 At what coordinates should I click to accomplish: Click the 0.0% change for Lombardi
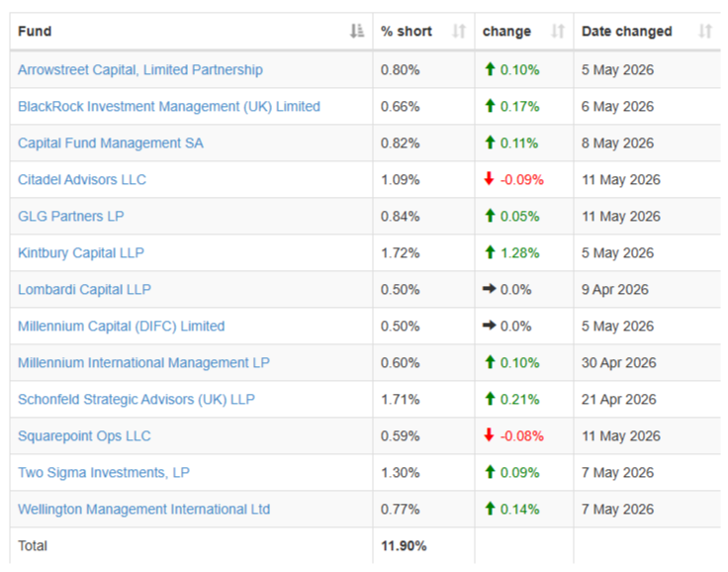pos(515,290)
